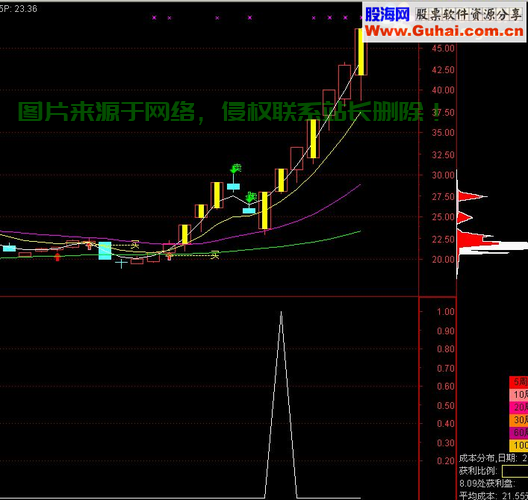Select the solid red up-arrow marker
The width and height of the screenshot is (528, 500).
(58, 257)
